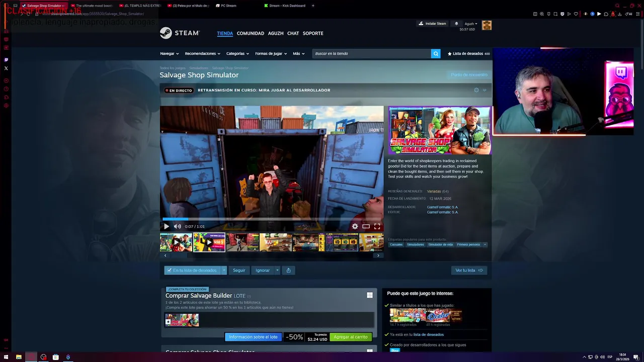
Task: Click the Microsoft Store taskbar icon
Action: pos(56,357)
